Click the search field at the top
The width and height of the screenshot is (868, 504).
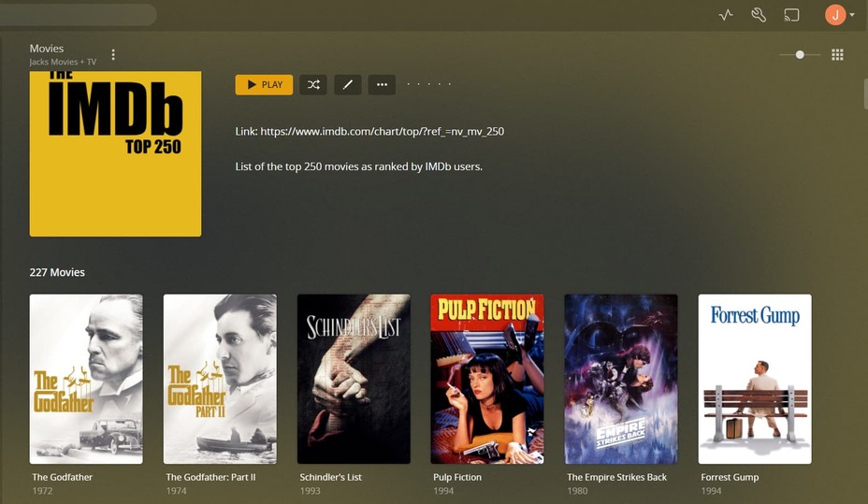tap(78, 15)
